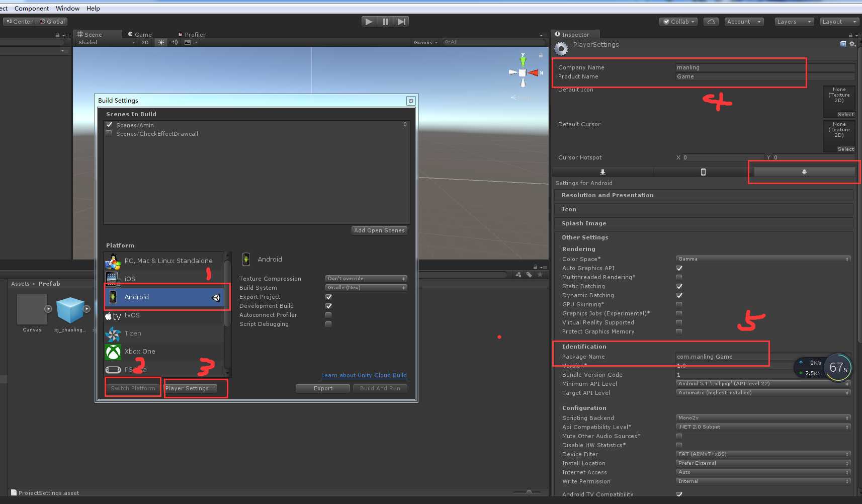Viewport: 862px width, 504px height.
Task: Expand the Icon settings section
Action: [704, 209]
